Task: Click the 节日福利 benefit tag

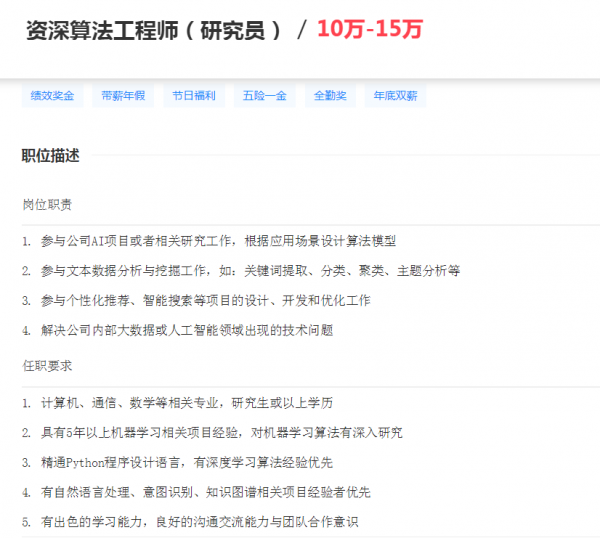Action: [x=193, y=96]
